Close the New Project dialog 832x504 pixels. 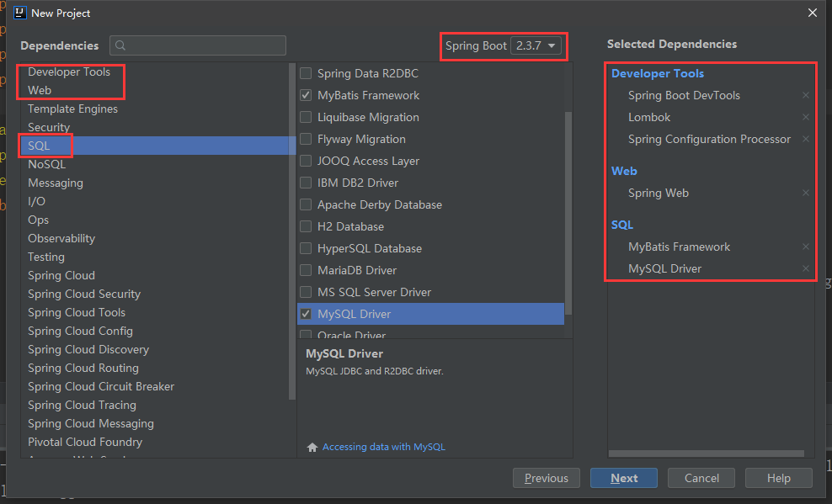pyautogui.click(x=813, y=13)
